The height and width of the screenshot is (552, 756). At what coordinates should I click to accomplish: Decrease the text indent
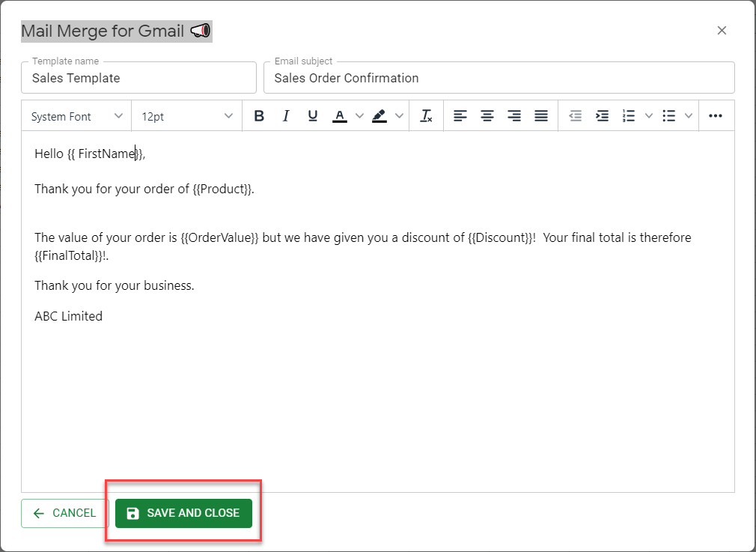tap(575, 116)
